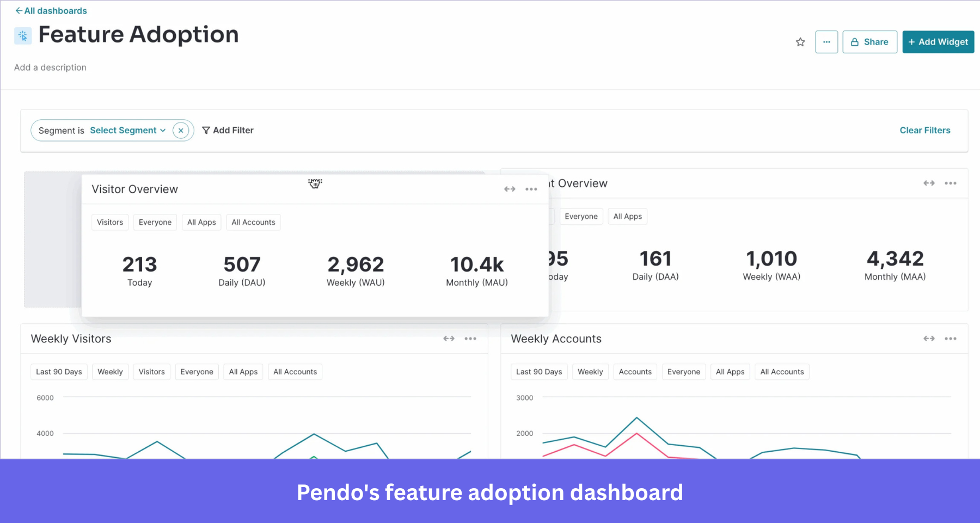
Task: Click All Apps tag in Weekly Visitors
Action: [x=243, y=372]
